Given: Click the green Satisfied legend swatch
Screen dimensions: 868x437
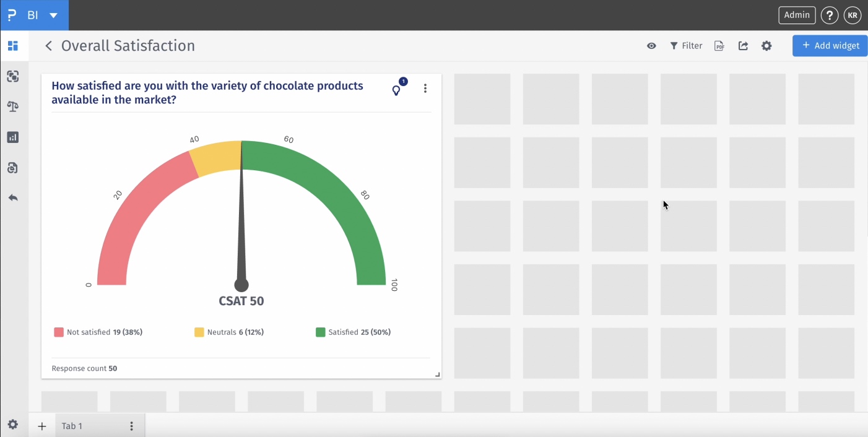Looking at the screenshot, I should [320, 332].
